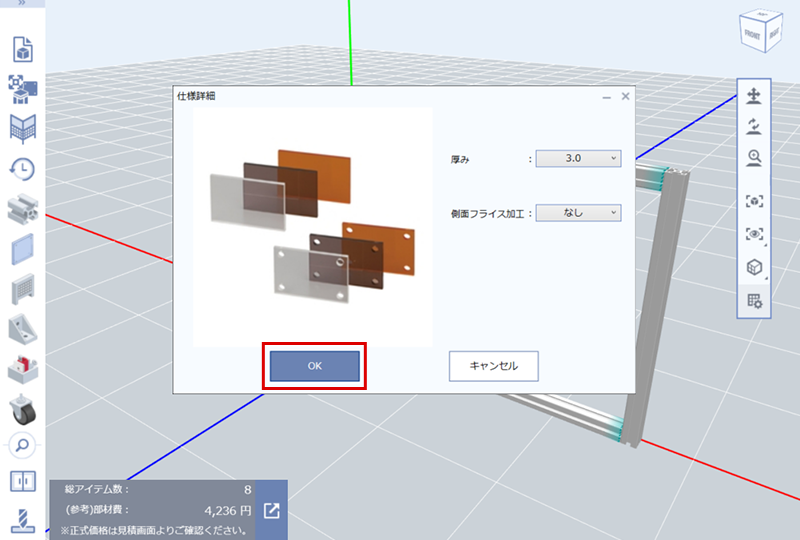800x540 pixels.
Task: Click the FRONT face of view cube
Action: coord(752,34)
